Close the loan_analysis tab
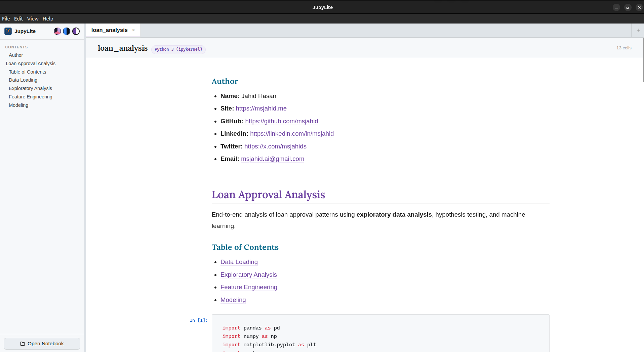Screen dimensions: 644x352 pos(133,30)
